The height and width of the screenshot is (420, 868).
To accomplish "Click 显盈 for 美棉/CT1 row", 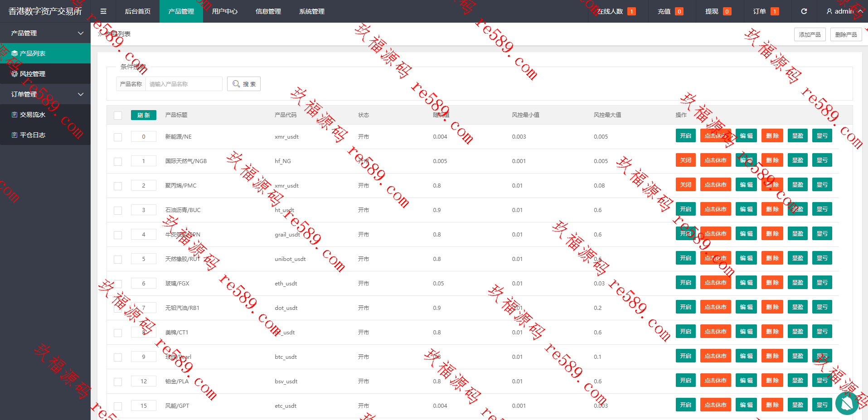I will tap(798, 332).
